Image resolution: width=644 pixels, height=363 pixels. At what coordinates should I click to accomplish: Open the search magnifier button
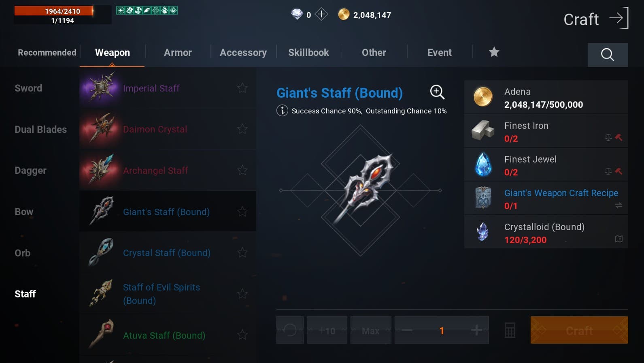(x=608, y=54)
